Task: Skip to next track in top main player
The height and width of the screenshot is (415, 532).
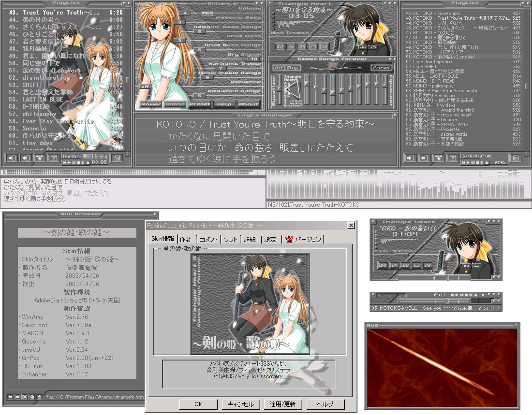Action: [x=323, y=47]
